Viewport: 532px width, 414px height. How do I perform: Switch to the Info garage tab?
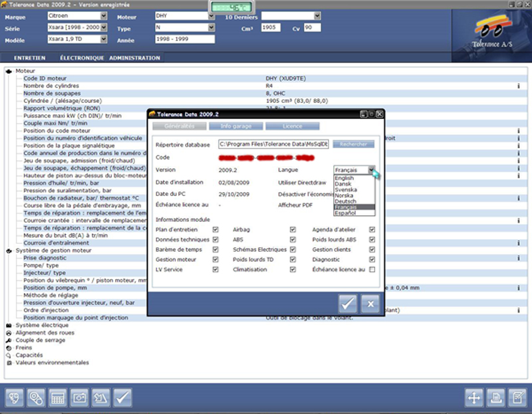tap(235, 126)
